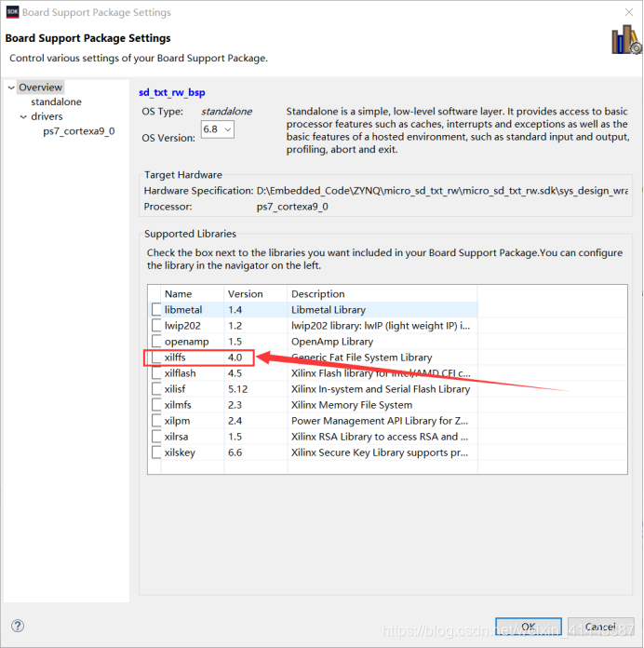Collapse the Overview tree node arrow
The height and width of the screenshot is (648, 644).
11,88
